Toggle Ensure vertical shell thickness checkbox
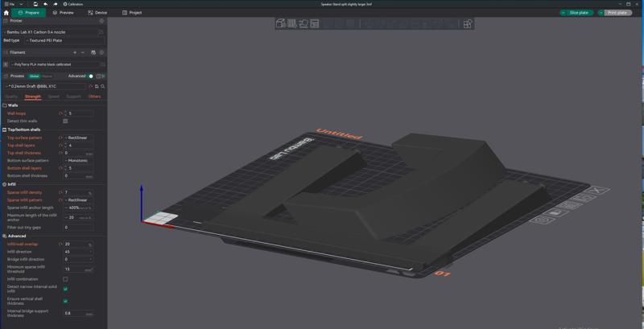 pos(65,301)
